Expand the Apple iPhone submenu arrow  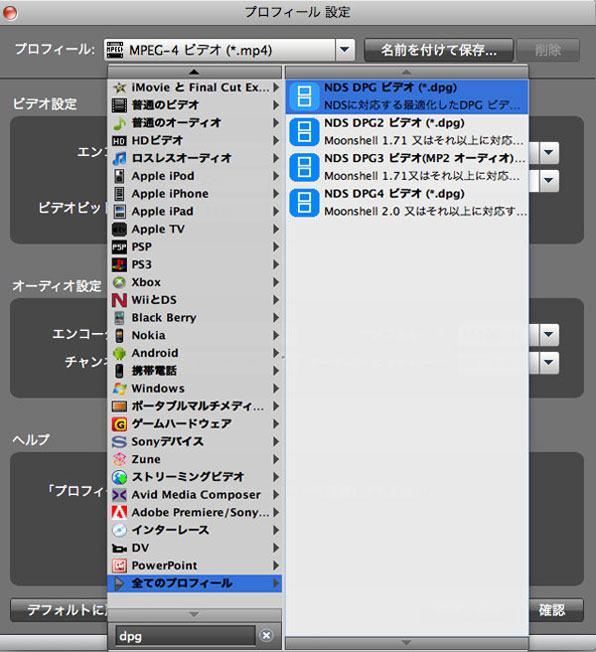coord(276,194)
